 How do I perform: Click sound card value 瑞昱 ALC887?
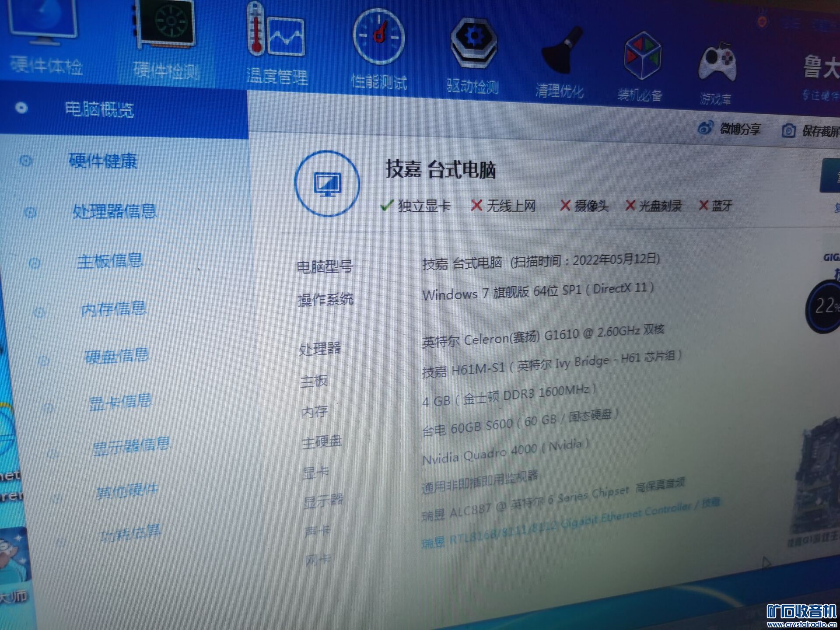click(553, 499)
